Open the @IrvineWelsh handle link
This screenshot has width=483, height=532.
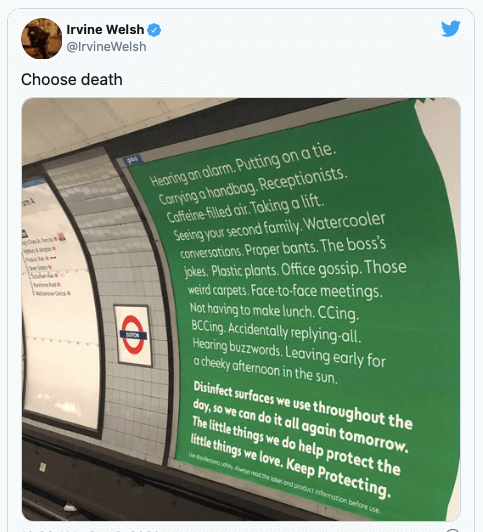106,46
